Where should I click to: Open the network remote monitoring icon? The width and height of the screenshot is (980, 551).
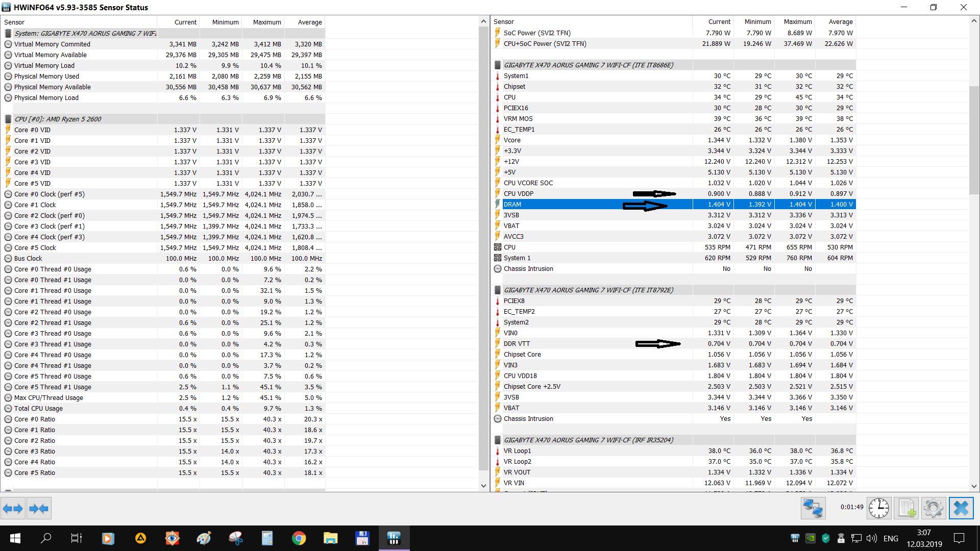point(813,508)
